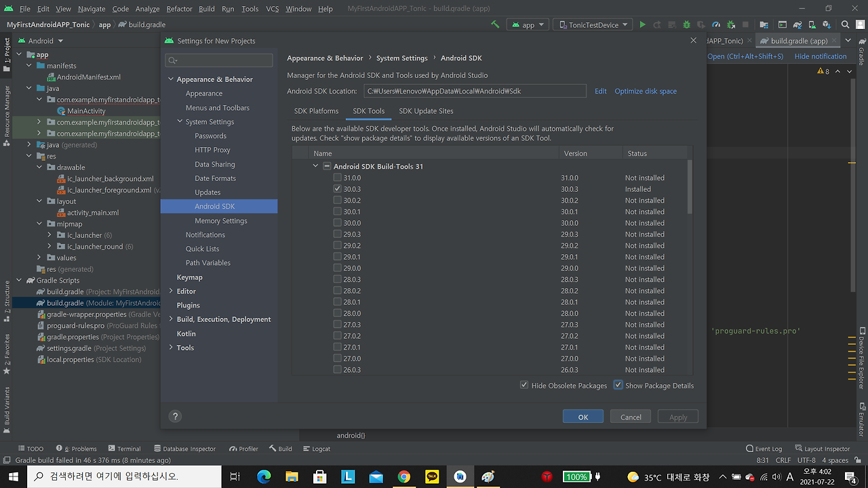
Task: Expand the Tools settings section
Action: click(170, 348)
